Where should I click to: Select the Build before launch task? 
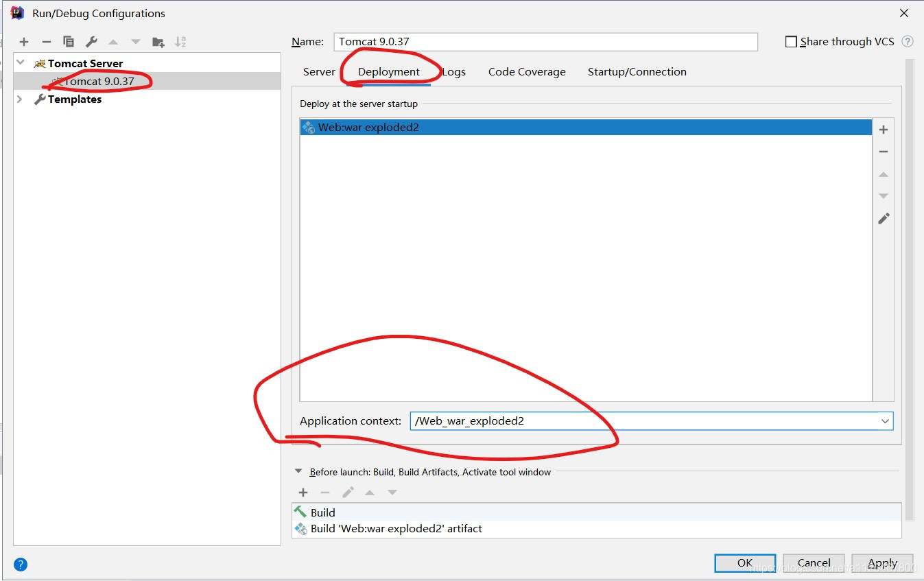click(x=596, y=512)
